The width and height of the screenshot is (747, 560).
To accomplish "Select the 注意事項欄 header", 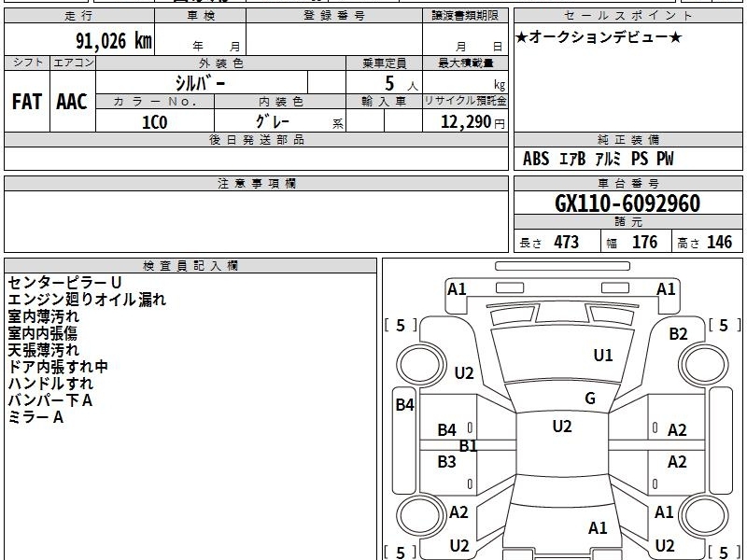I will click(256, 183).
